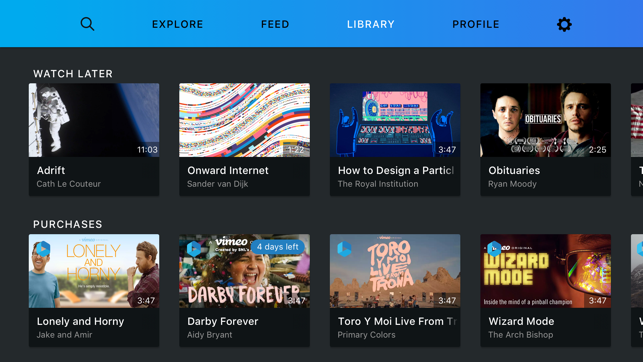Select the 'Wizard Mode' title text
Screen dimensions: 643x362
[x=521, y=321]
